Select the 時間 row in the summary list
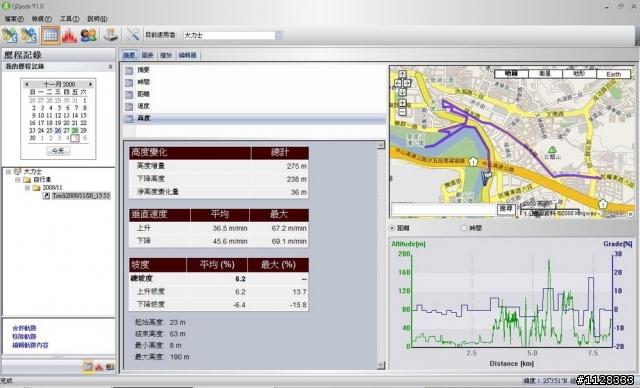Screen dimensions: 640x388 [254, 82]
